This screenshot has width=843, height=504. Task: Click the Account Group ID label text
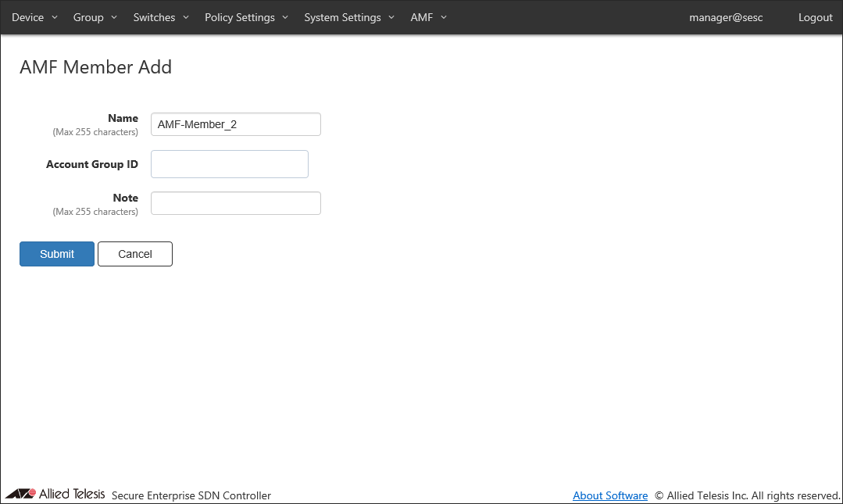pyautogui.click(x=91, y=164)
